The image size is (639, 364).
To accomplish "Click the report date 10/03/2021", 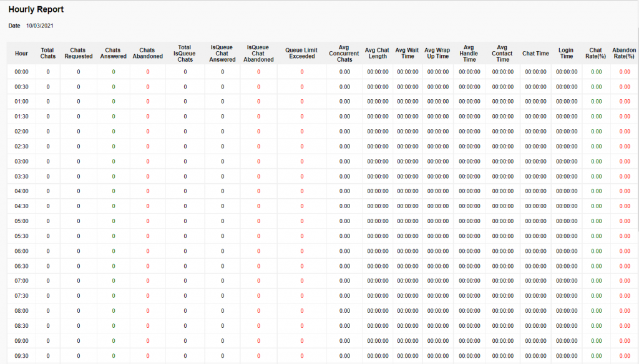I will point(39,26).
